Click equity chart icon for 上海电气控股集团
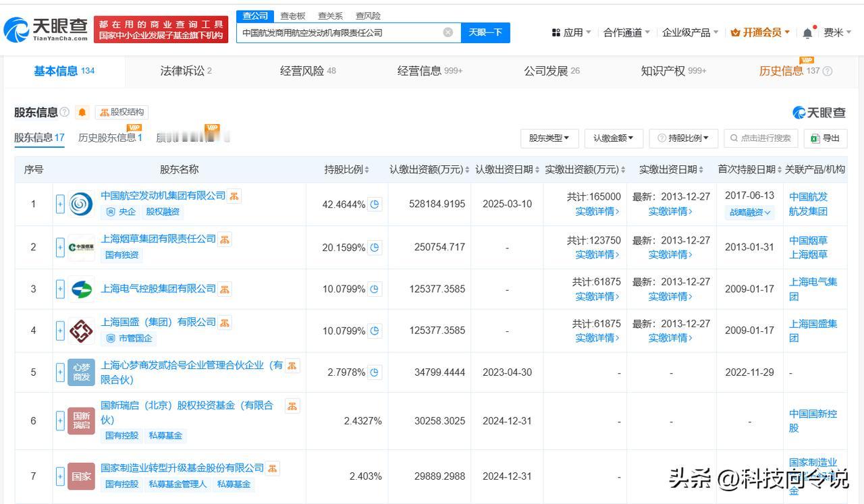The width and height of the screenshot is (864, 504). coord(225,289)
